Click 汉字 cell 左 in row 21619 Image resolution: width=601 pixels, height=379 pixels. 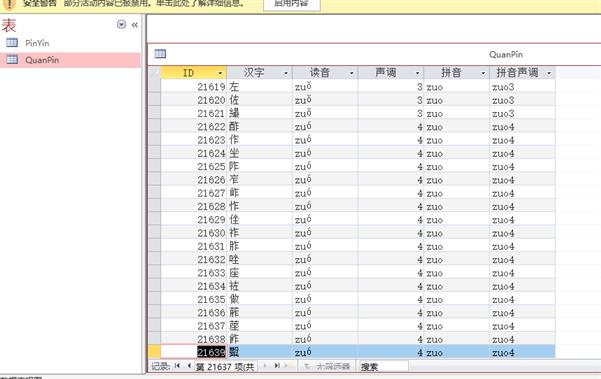[x=259, y=87]
